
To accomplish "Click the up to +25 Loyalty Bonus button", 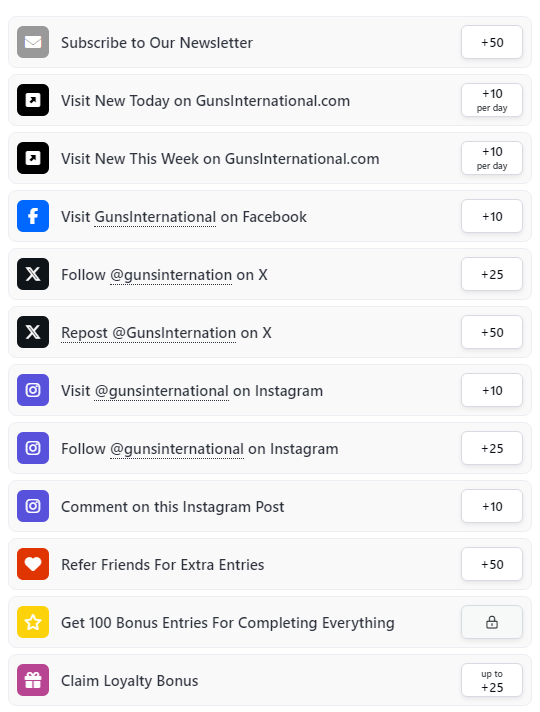I will coord(492,680).
